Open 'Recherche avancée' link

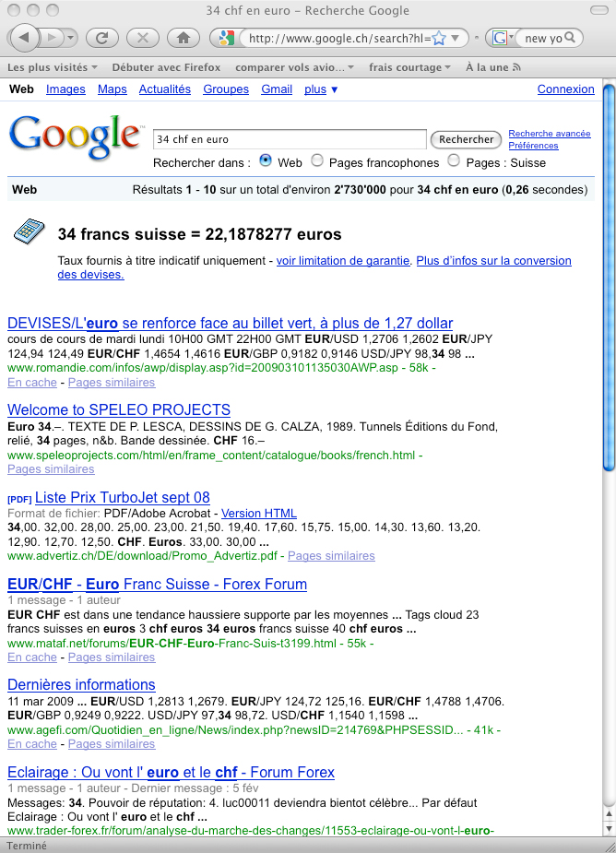point(549,134)
